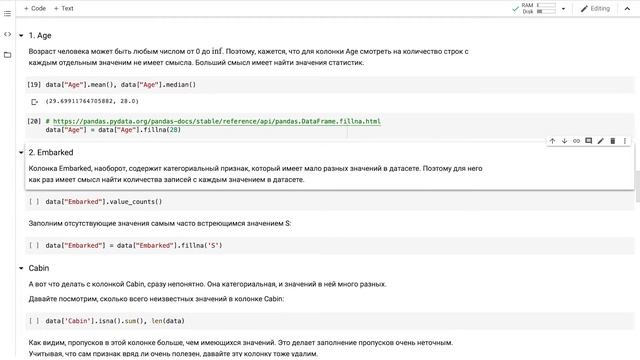Open the pandas fillna documentation link
640x360 pixels.
(217, 121)
